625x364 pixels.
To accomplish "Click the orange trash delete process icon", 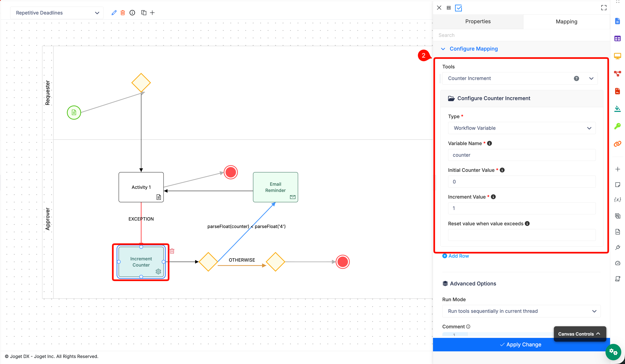I will tap(123, 13).
